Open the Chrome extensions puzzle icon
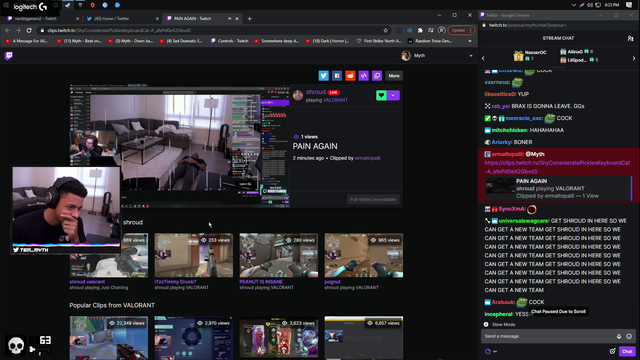 coord(420,30)
